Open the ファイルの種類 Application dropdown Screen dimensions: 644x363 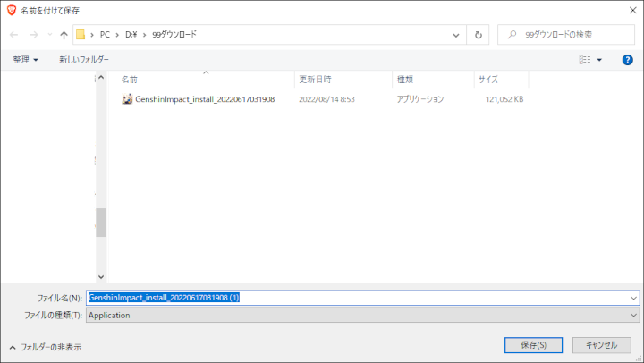(x=362, y=316)
